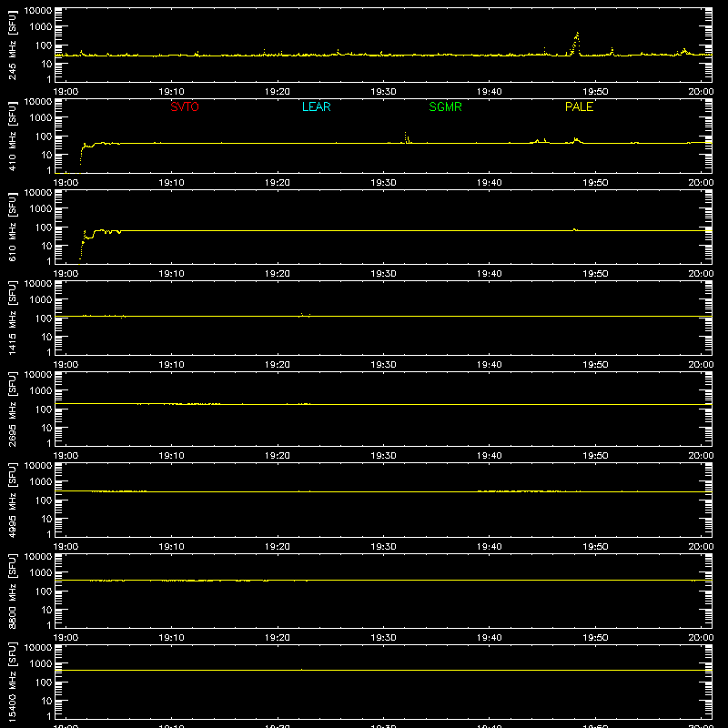728x728 pixels.
Task: Click the spike near 19:32 in 410 MHz plot
Action: pyautogui.click(x=406, y=137)
